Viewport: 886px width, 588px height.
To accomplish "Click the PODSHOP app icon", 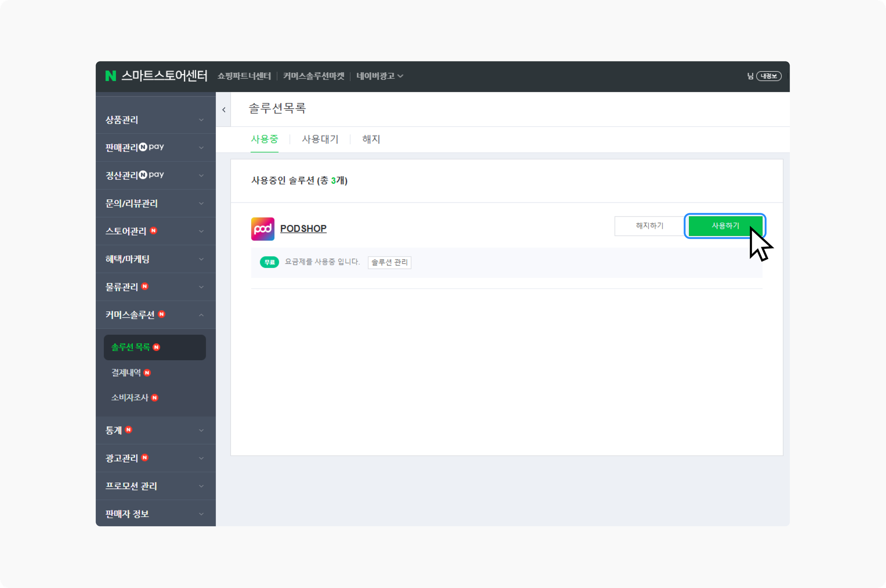I will click(x=263, y=229).
